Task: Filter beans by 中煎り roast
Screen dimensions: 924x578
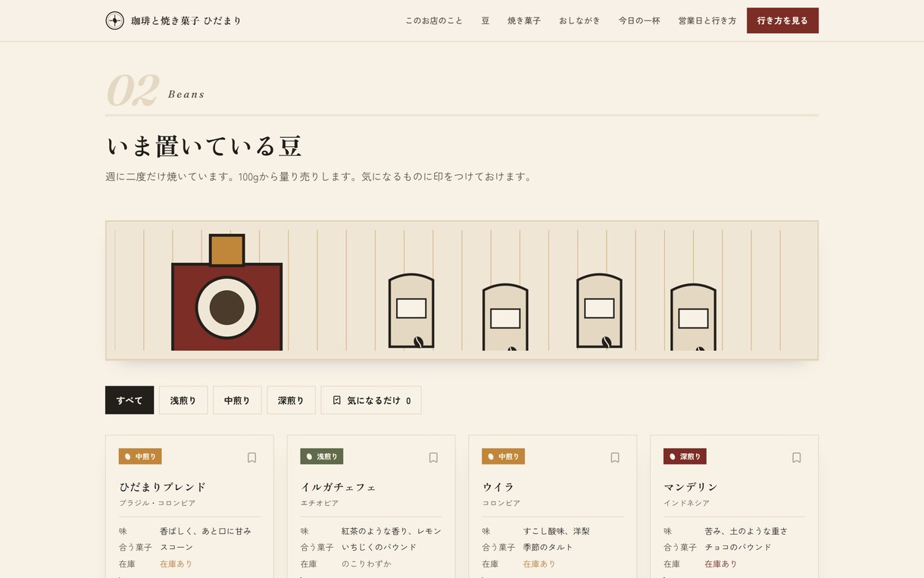Action: coord(237,400)
